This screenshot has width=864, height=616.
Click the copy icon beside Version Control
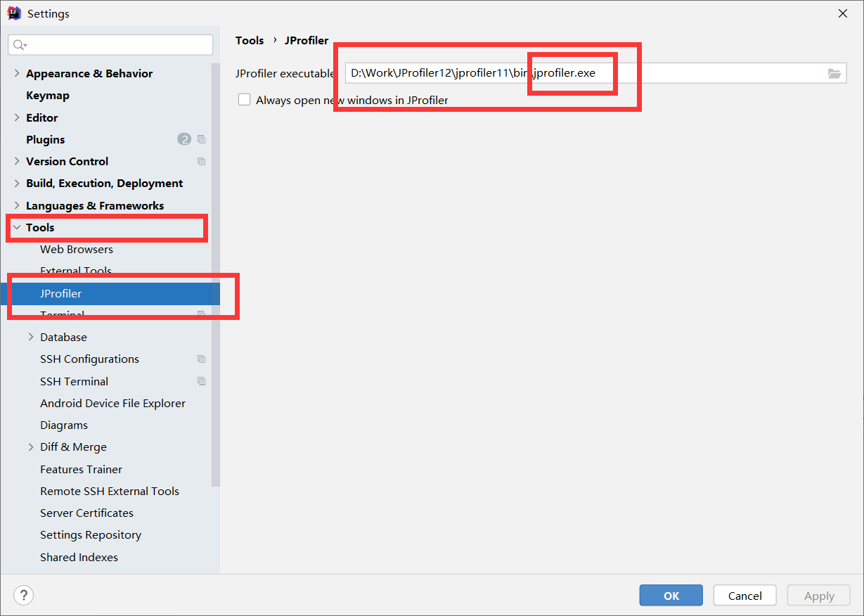[x=202, y=161]
